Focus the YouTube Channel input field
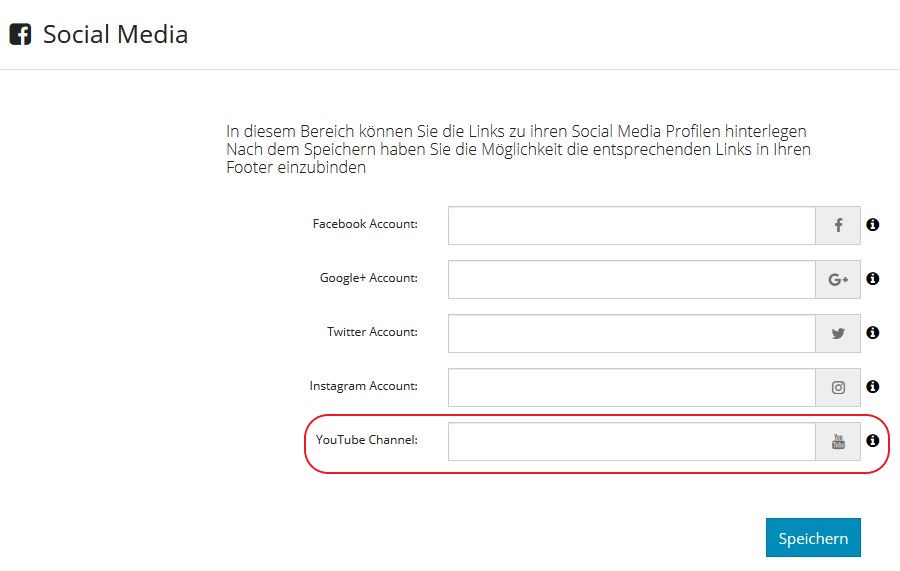Screen dimensions: 900x571 (x=631, y=441)
